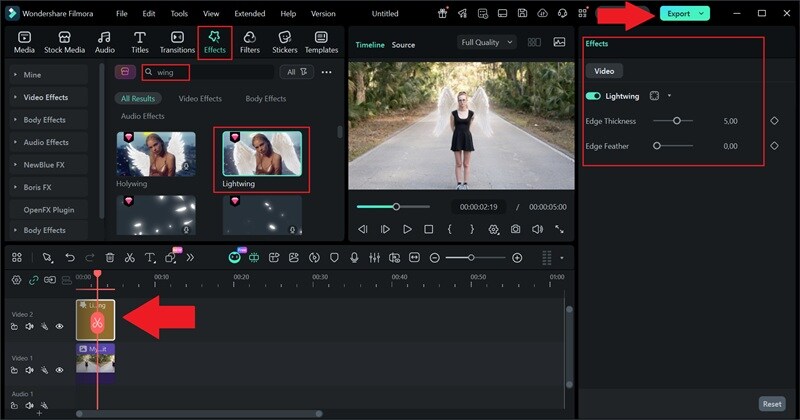Screen dimensions: 800x420
Task: Open the File menu
Action: (121, 14)
